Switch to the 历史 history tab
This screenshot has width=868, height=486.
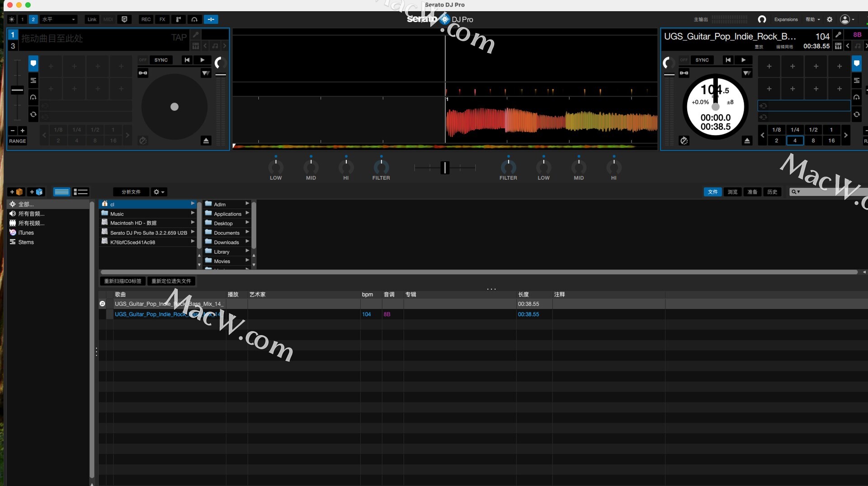pos(772,192)
